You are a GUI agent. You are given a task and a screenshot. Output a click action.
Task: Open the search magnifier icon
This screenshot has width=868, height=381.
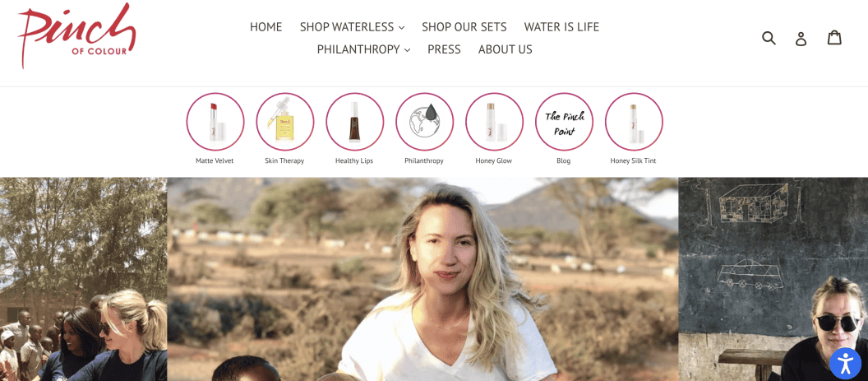[769, 38]
